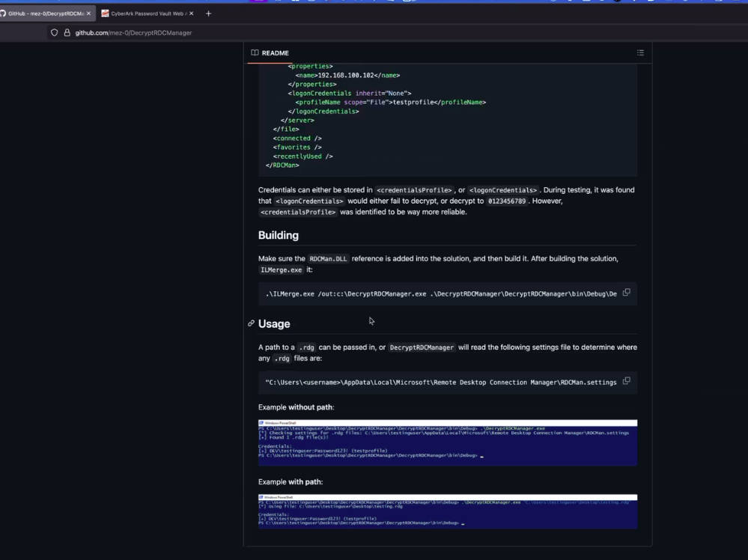Click the README label in header
This screenshot has width=748, height=560.
point(275,53)
